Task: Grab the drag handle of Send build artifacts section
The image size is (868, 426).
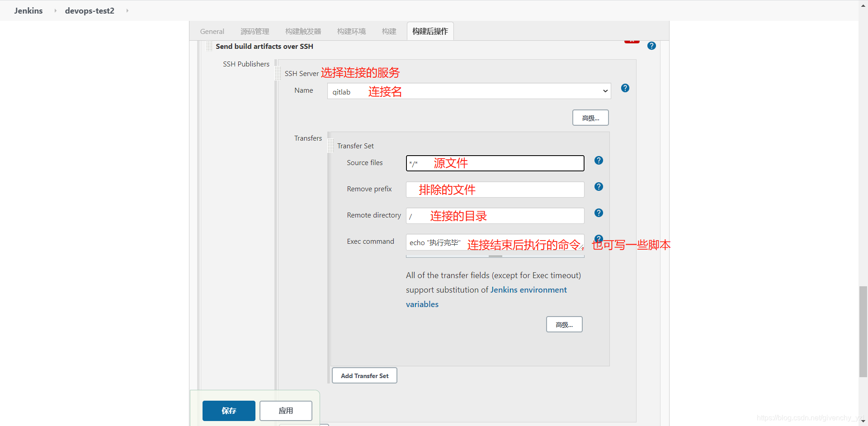Action: click(x=209, y=46)
